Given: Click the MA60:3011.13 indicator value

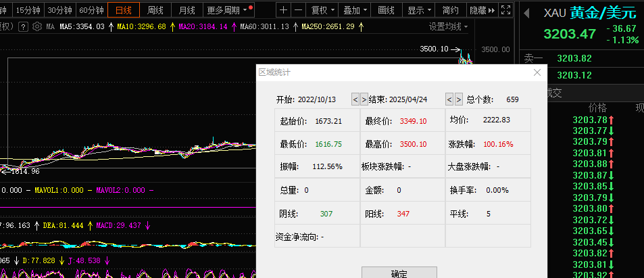Looking at the screenshot, I should (x=264, y=27).
